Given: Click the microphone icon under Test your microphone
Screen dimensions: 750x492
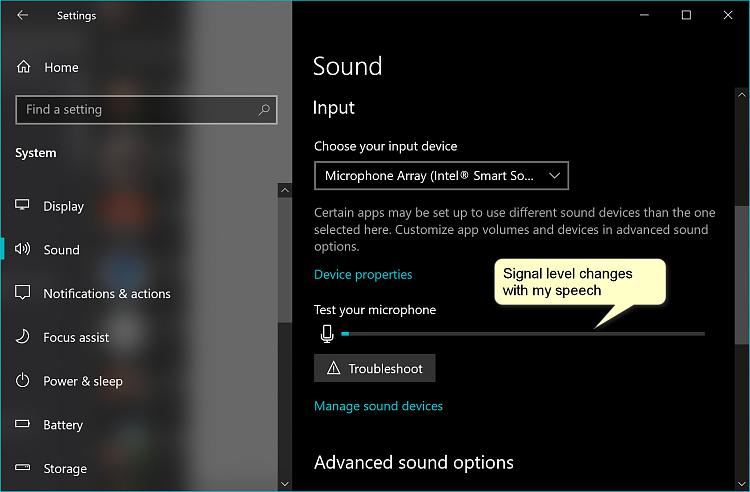Looking at the screenshot, I should coord(327,333).
